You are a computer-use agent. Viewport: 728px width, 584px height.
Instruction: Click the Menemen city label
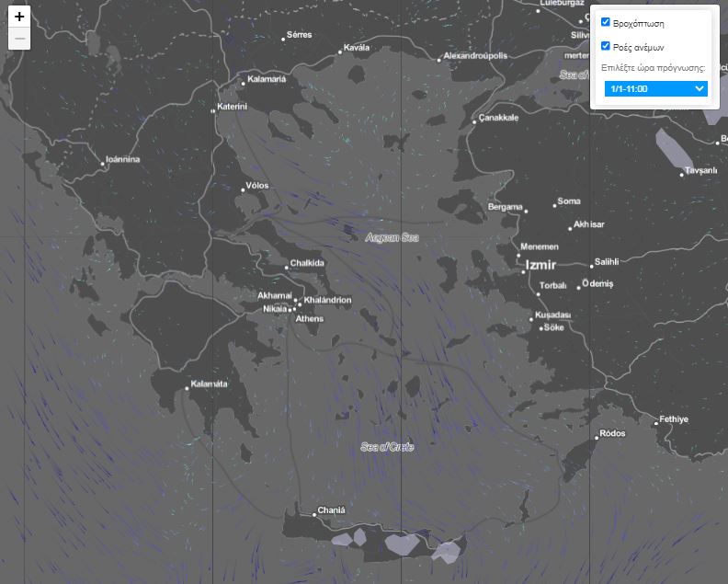tap(540, 246)
